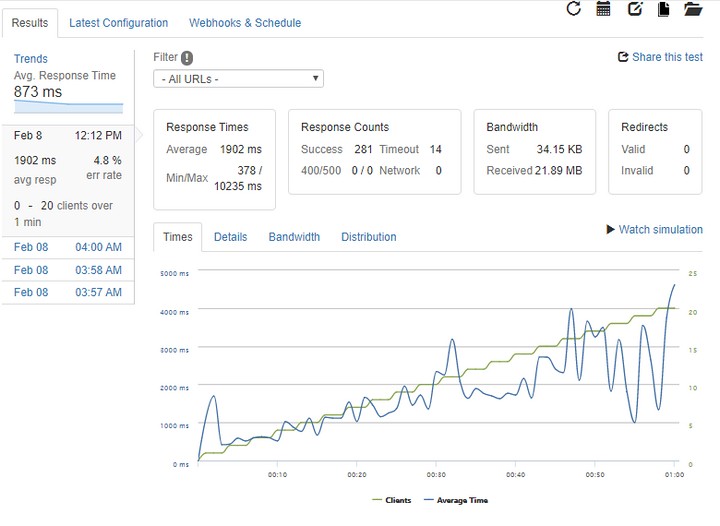
Task: Toggle the Average Time legend series
Action: pos(454,500)
